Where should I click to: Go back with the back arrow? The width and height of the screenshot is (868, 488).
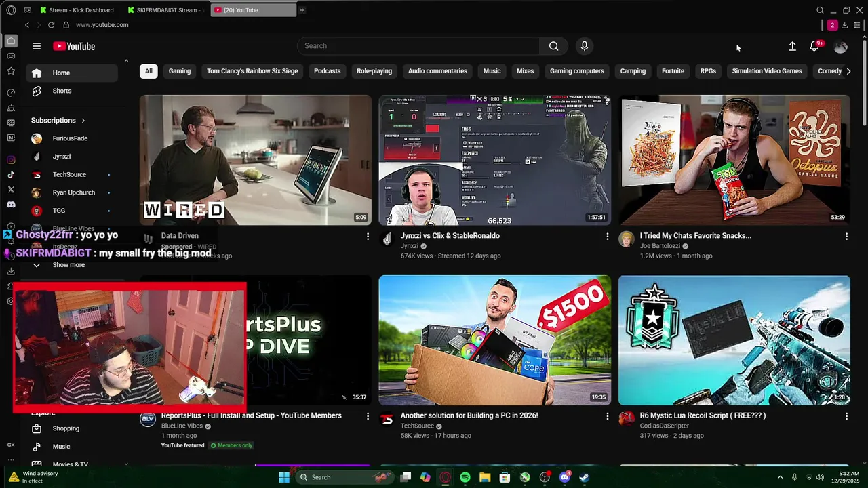[x=27, y=25]
